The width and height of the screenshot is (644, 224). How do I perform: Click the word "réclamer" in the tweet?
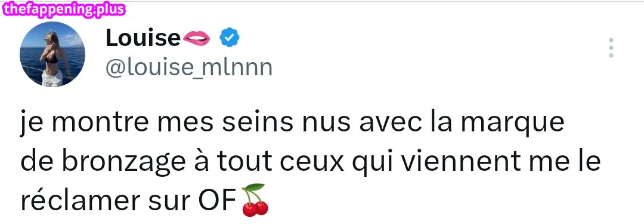(x=80, y=201)
